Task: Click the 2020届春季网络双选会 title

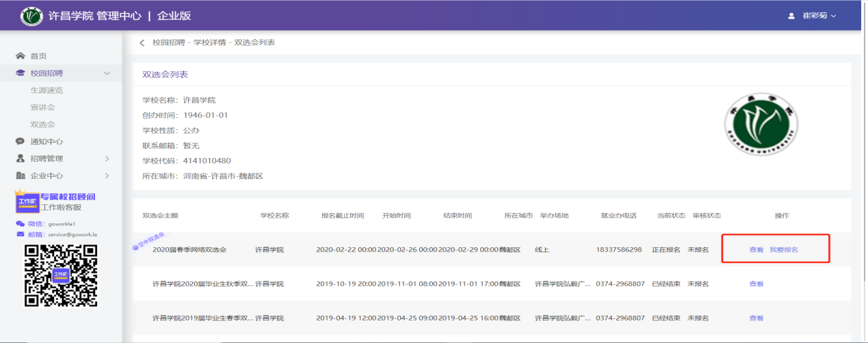Action: pyautogui.click(x=189, y=249)
